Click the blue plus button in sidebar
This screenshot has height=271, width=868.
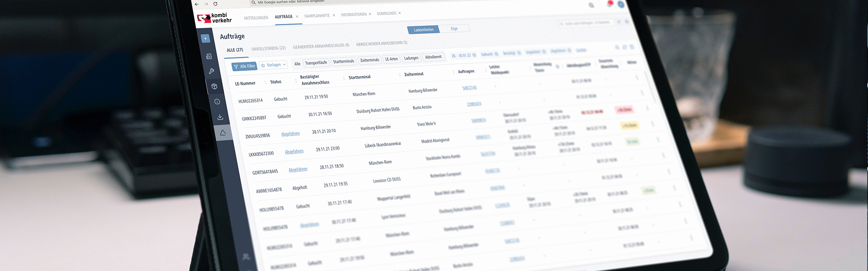pos(205,38)
